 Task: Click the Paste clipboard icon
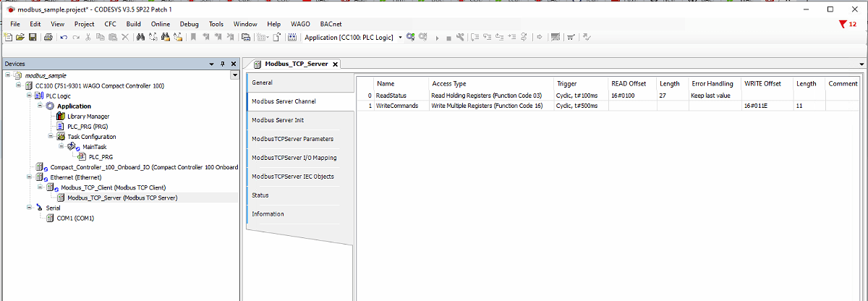click(113, 37)
